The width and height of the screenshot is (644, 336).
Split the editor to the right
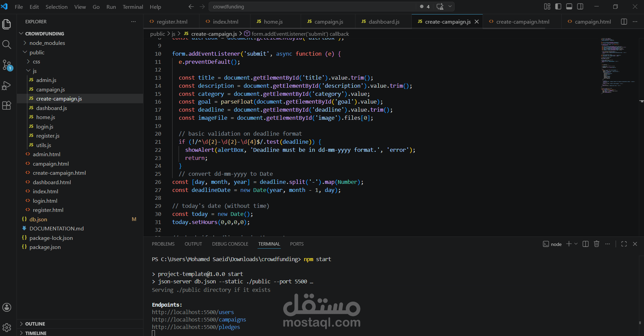(624, 22)
